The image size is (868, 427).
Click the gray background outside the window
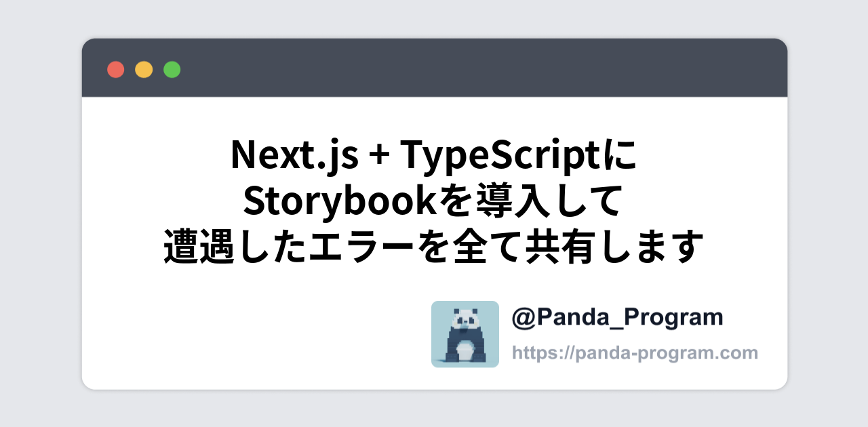coord(41,217)
